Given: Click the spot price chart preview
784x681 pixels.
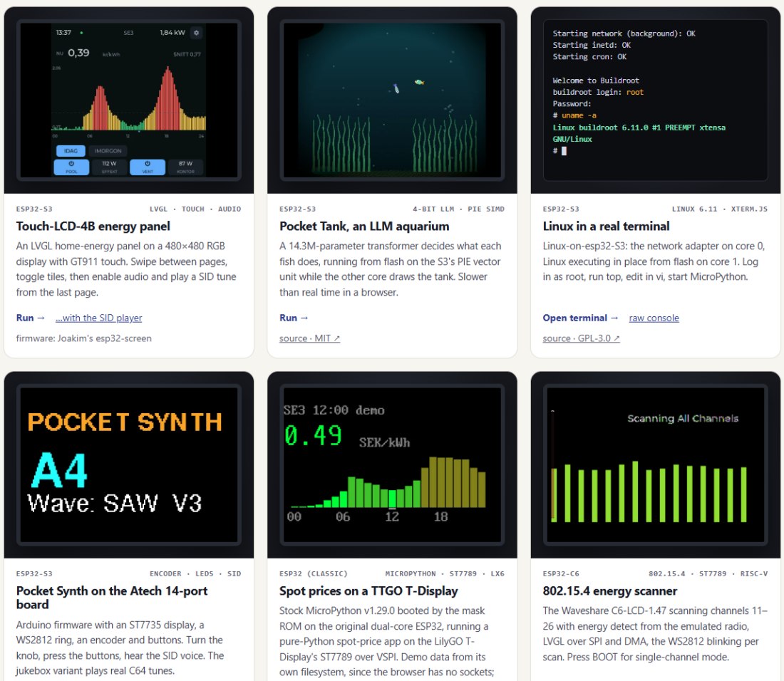Looking at the screenshot, I should (x=392, y=464).
